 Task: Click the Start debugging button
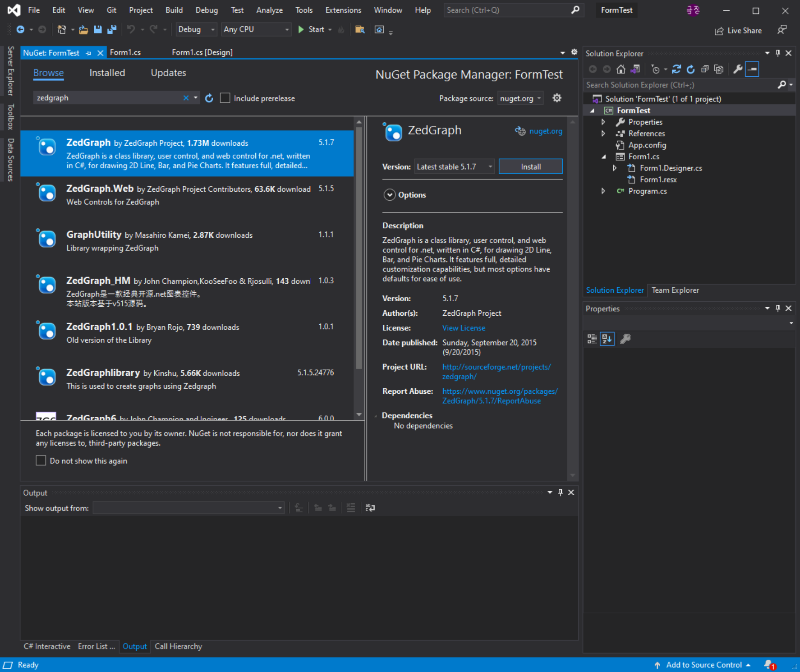(x=312, y=29)
